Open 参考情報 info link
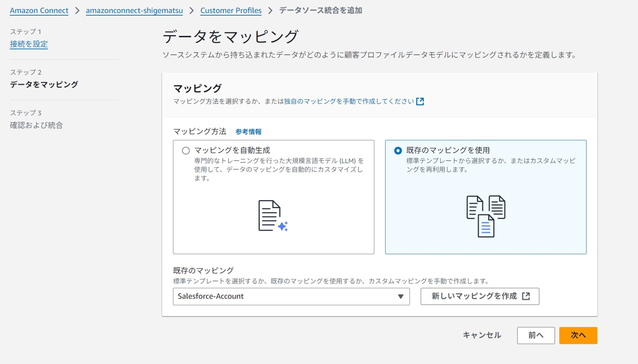Screen dimensions: 638x364 click(249, 132)
